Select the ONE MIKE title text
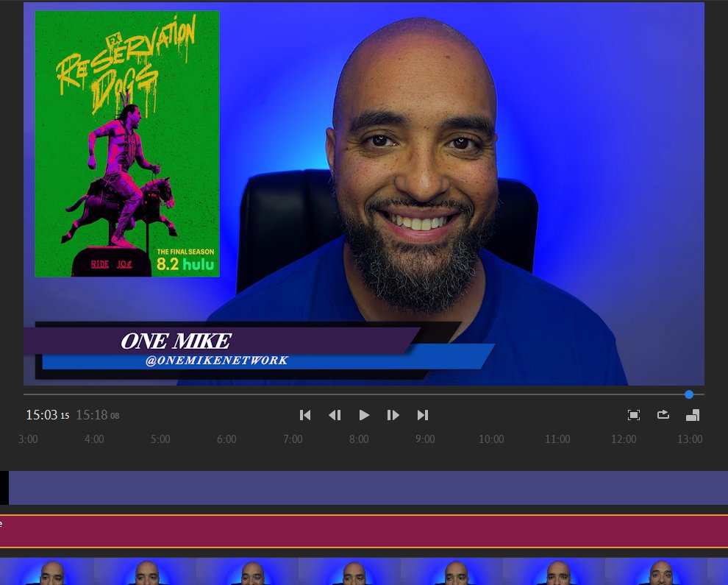This screenshot has height=585, width=728. (176, 341)
